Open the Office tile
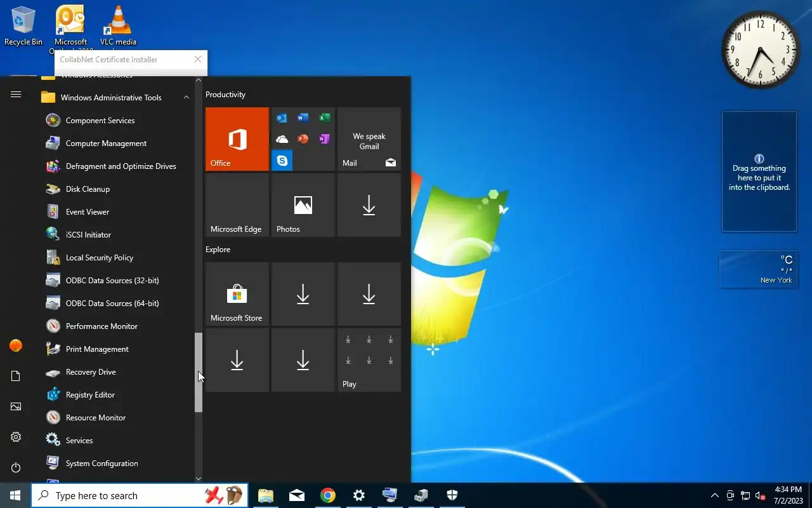812x508 pixels. [237, 139]
